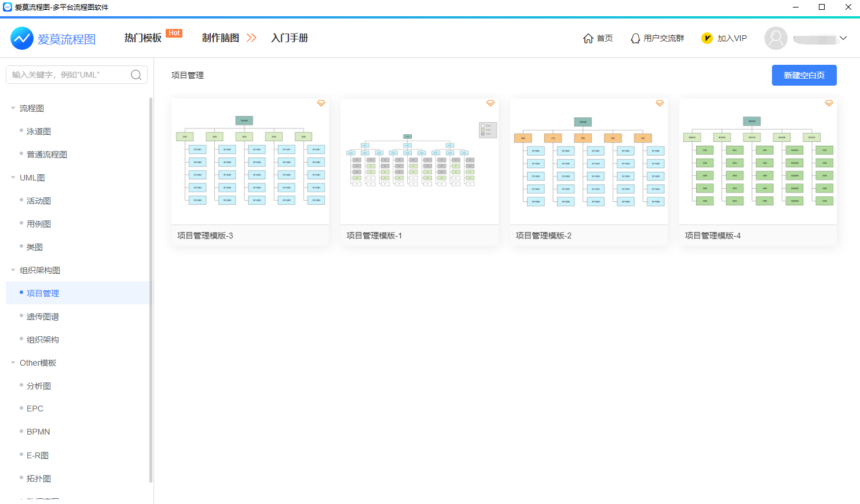Image resolution: width=860 pixels, height=504 pixels.
Task: Select 泳道图 in the sidebar
Action: [39, 131]
